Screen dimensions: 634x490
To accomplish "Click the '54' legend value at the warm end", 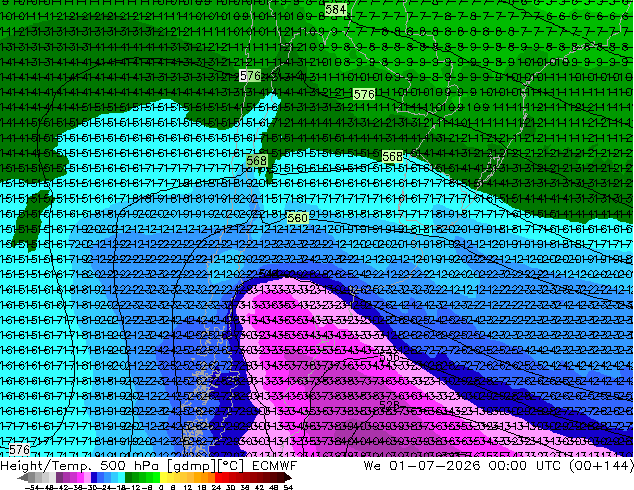I will [x=288, y=487].
